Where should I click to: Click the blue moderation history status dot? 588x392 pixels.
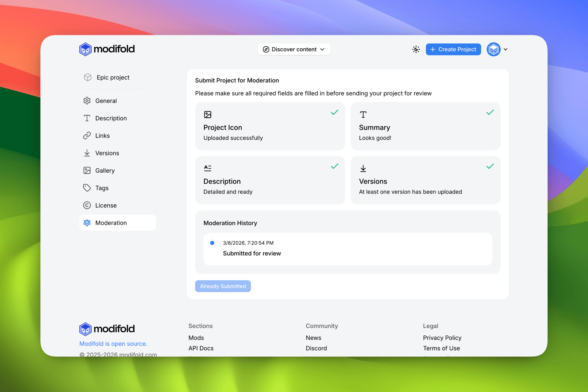coord(212,243)
